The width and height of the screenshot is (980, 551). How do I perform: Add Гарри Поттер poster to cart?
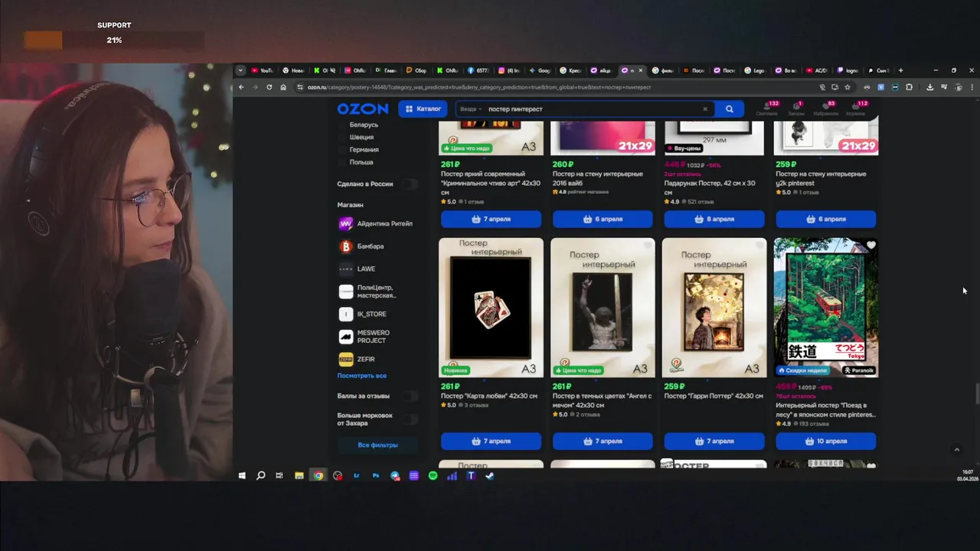[714, 441]
